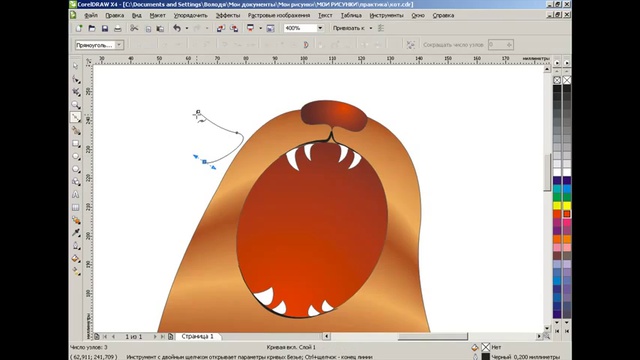This screenshot has width=640, height=360.
Task: Select the Table tool
Action: point(76,207)
